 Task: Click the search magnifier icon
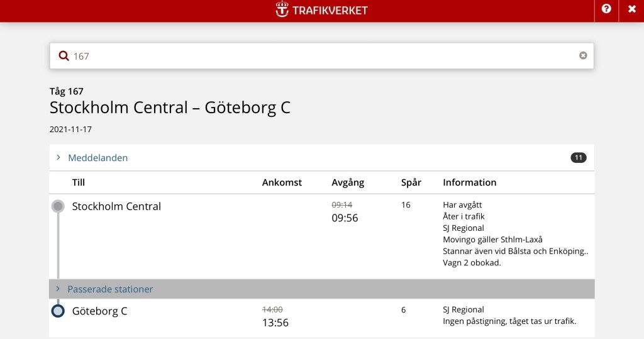pos(64,56)
